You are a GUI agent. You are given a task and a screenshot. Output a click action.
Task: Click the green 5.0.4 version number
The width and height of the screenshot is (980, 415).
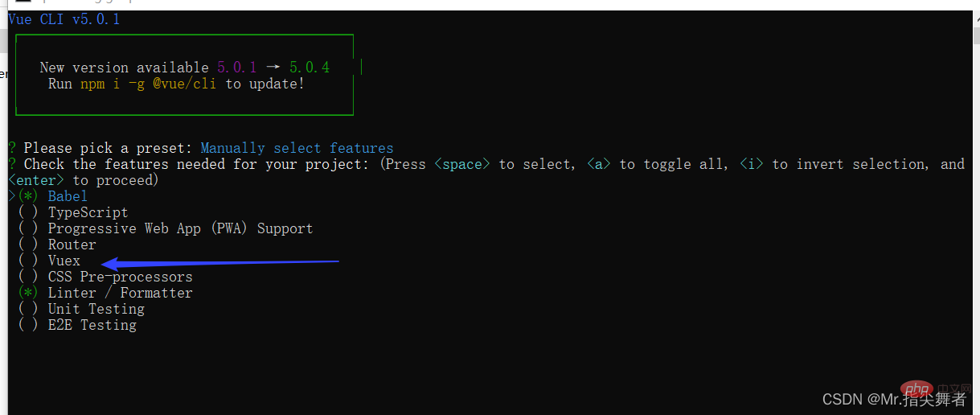tap(310, 68)
